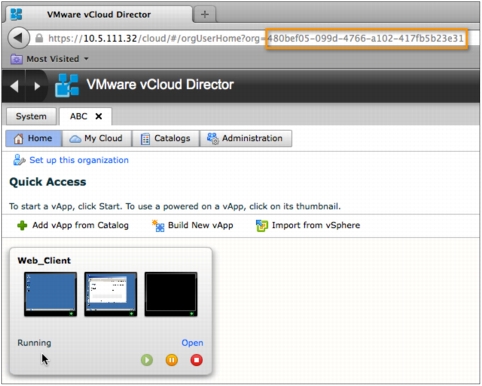Open the black screen VM thumbnail
Viewport: 482px width, 386px height.
(x=171, y=294)
